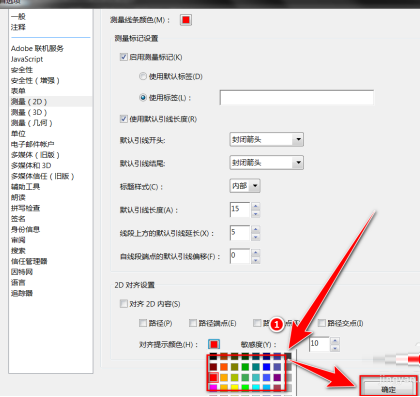Viewport: 420px width, 397px height.
Task: Open Adobe 联机服务 category
Action: 37,48
